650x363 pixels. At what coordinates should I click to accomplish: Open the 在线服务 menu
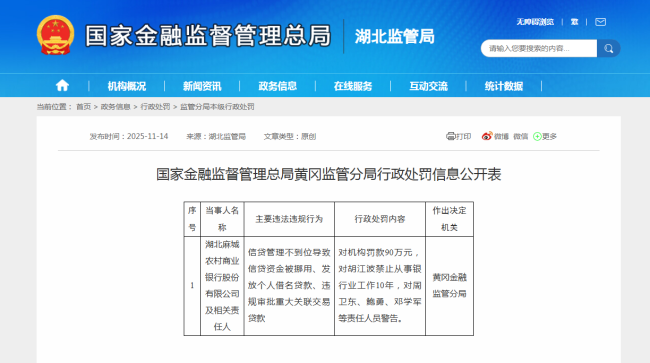click(x=353, y=86)
